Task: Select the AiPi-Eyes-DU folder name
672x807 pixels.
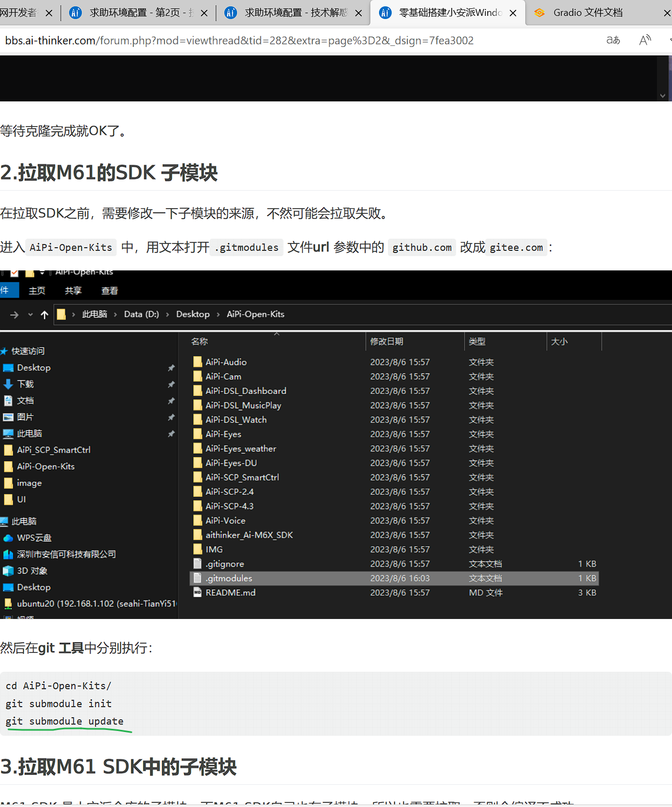Action: (231, 463)
